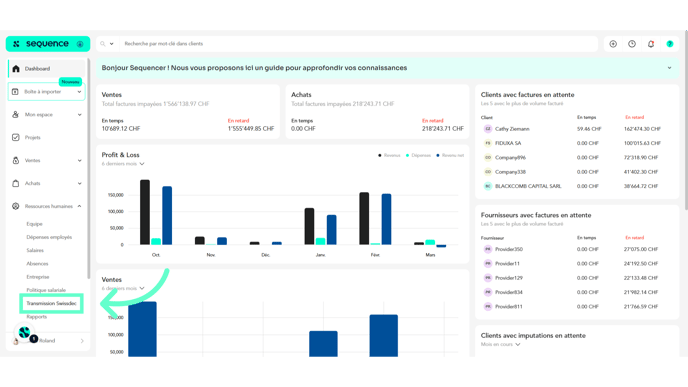This screenshot has height=387, width=688.
Task: Click the Sequence logo pin icon
Action: click(80, 44)
